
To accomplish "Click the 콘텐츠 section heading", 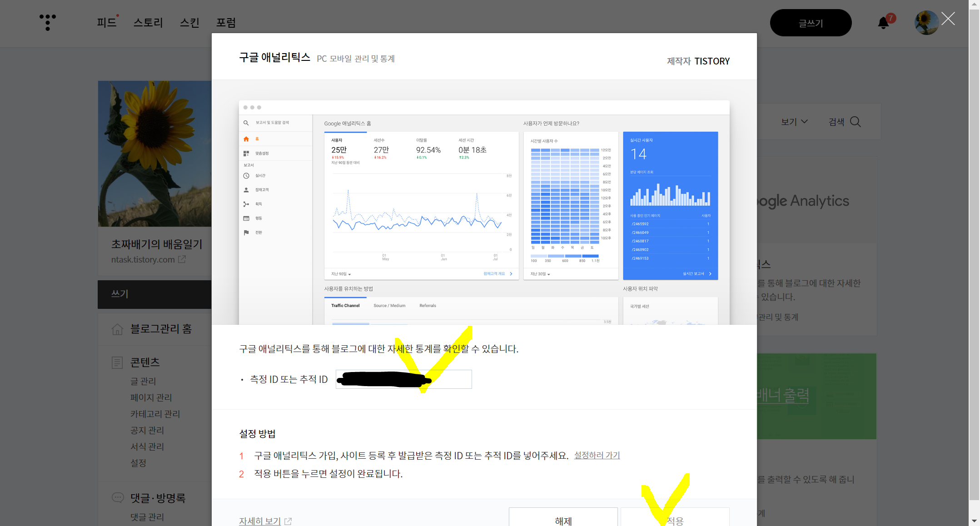I will point(145,362).
